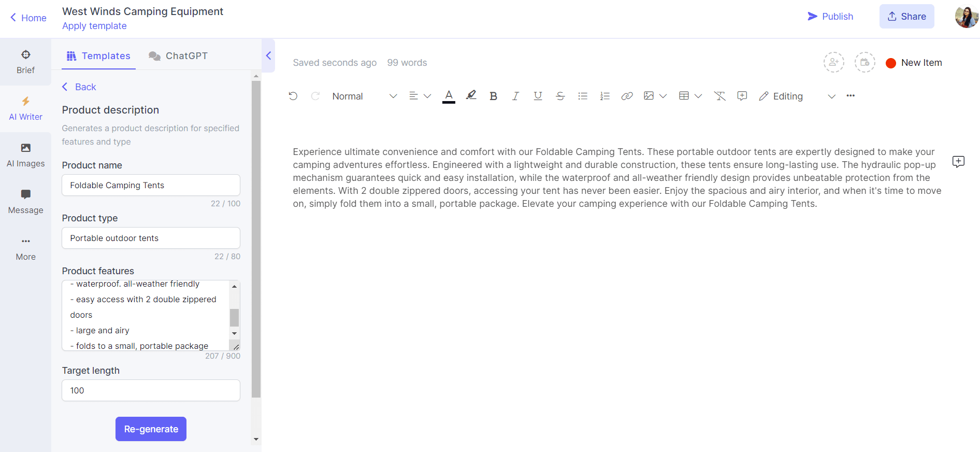Click the insert table icon

point(684,96)
